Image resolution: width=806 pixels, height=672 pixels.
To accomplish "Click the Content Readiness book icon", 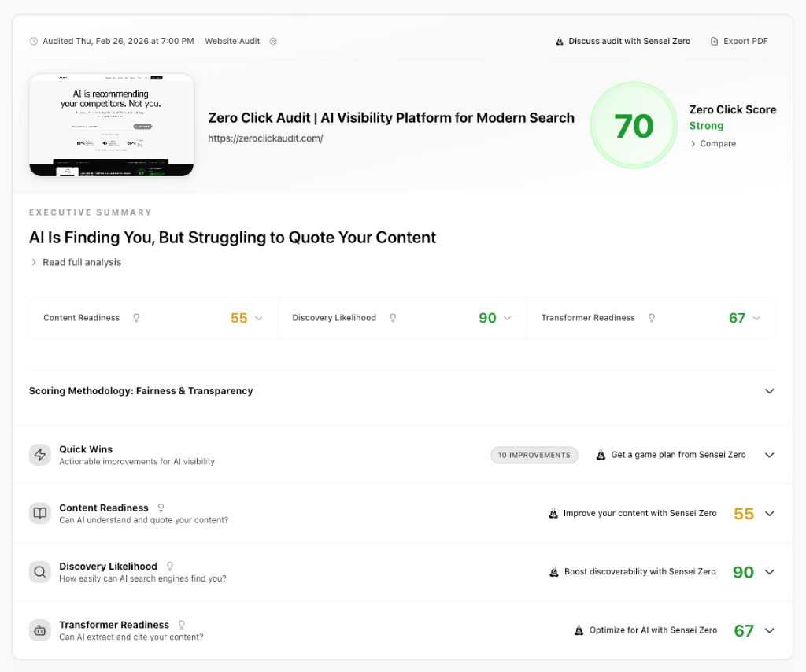I will point(40,514).
